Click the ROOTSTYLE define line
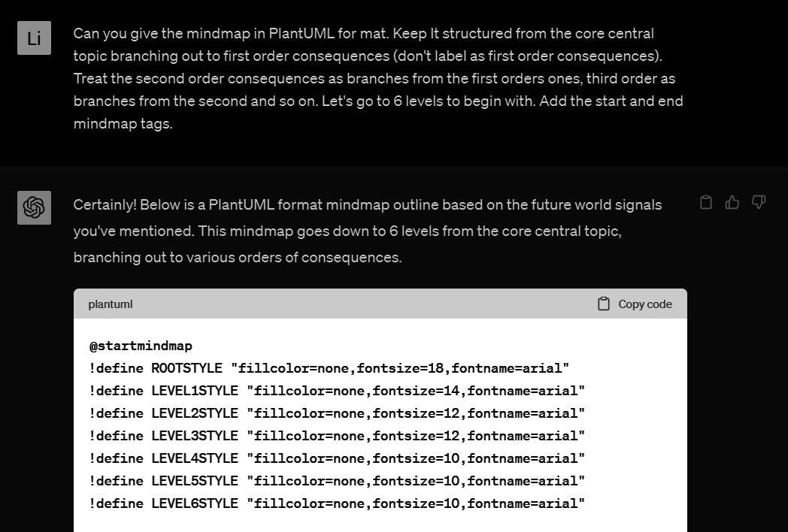The width and height of the screenshot is (788, 532). [329, 369]
